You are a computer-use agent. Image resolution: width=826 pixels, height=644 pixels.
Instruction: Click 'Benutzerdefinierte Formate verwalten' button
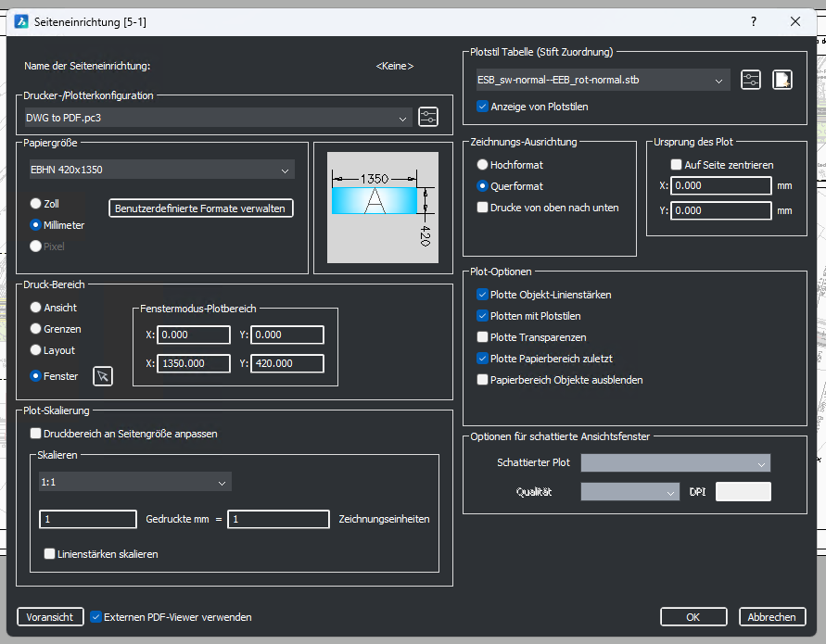tap(201, 208)
